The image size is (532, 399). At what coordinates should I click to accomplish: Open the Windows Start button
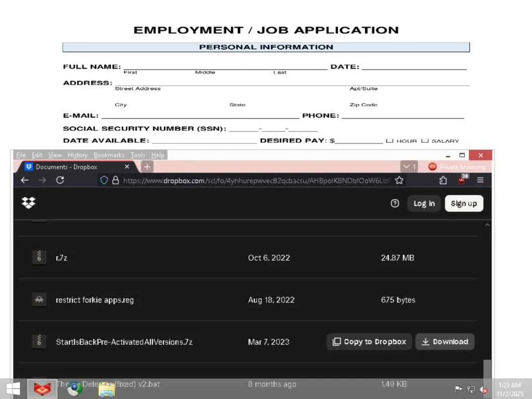click(x=13, y=389)
